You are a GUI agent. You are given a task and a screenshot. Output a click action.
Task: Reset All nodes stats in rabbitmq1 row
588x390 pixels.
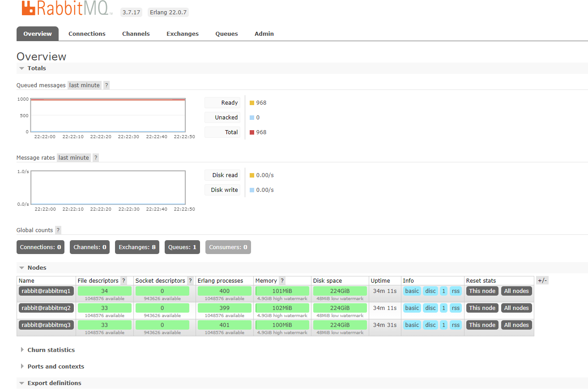pyautogui.click(x=516, y=291)
